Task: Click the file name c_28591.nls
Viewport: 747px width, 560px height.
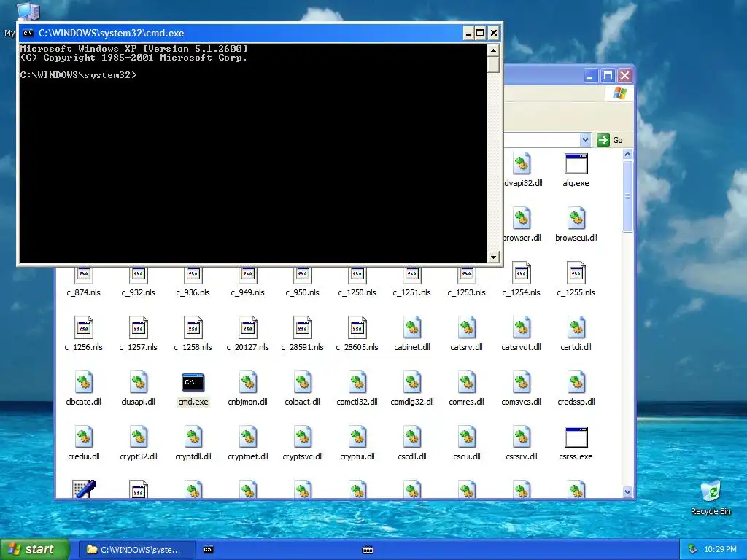Action: point(303,347)
